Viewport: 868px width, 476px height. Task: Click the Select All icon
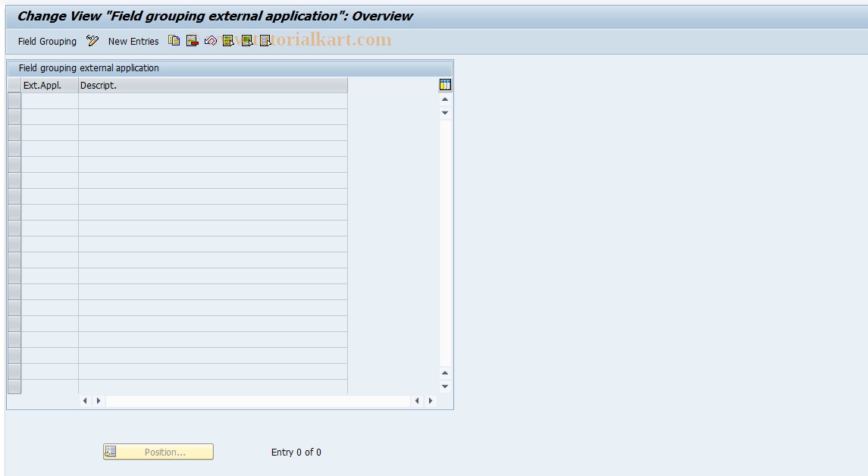229,41
